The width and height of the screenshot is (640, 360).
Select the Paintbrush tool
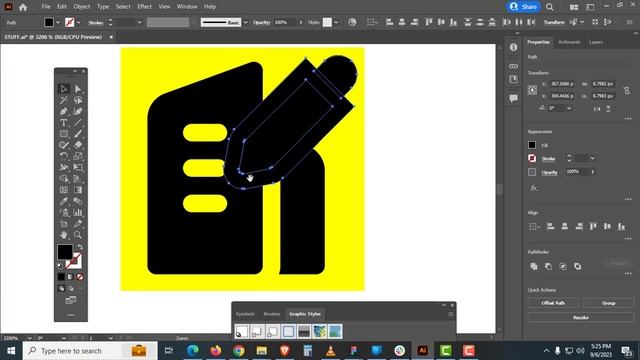pos(78,133)
